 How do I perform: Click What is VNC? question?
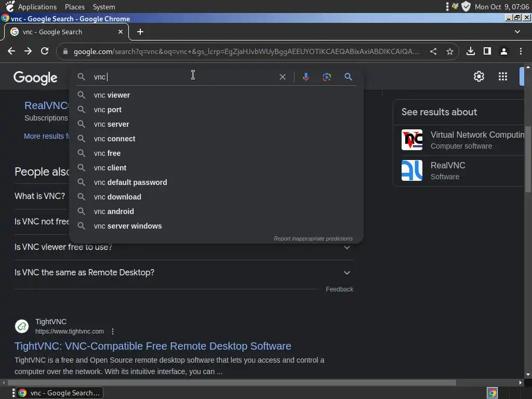point(39,196)
